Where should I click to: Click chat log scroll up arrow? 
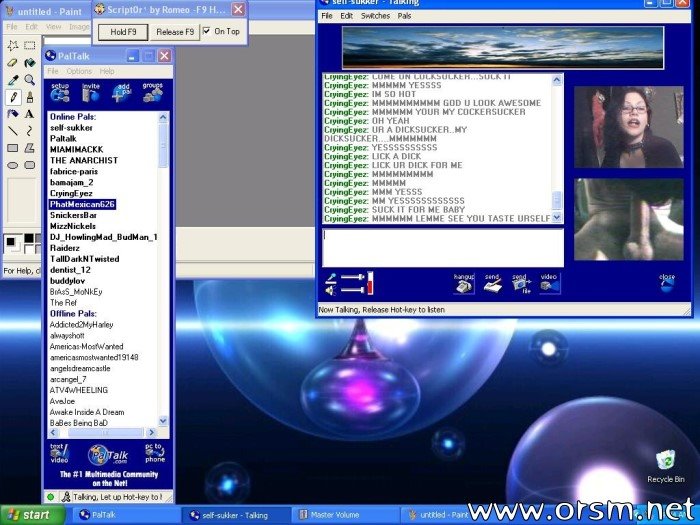(x=557, y=80)
